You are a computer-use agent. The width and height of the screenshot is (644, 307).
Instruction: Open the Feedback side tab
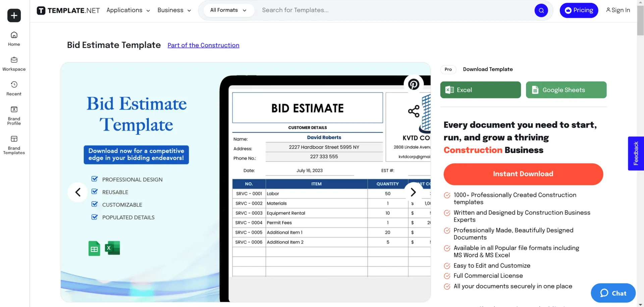pyautogui.click(x=636, y=153)
